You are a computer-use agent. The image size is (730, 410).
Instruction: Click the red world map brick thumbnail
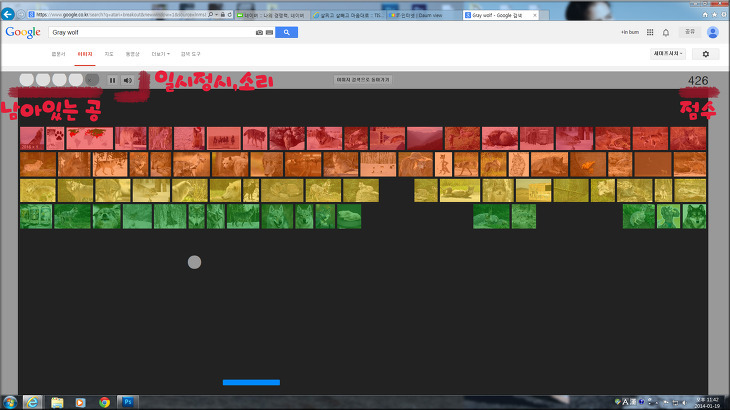[89, 138]
